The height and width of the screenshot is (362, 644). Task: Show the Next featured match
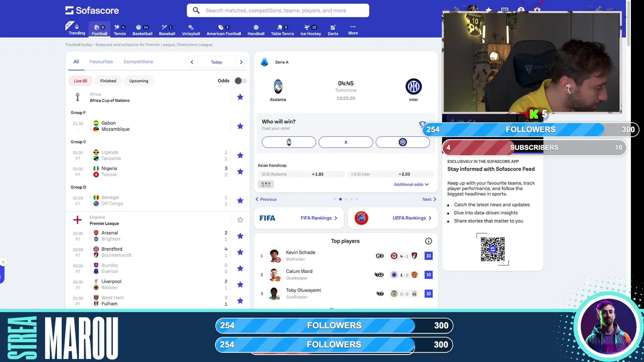pos(429,200)
